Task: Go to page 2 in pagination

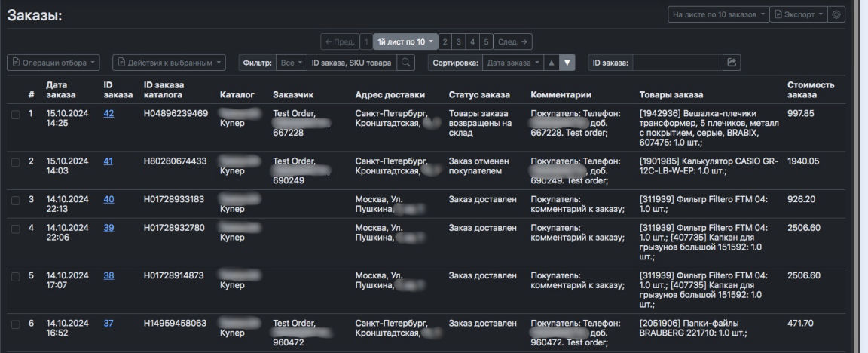Action: (445, 41)
